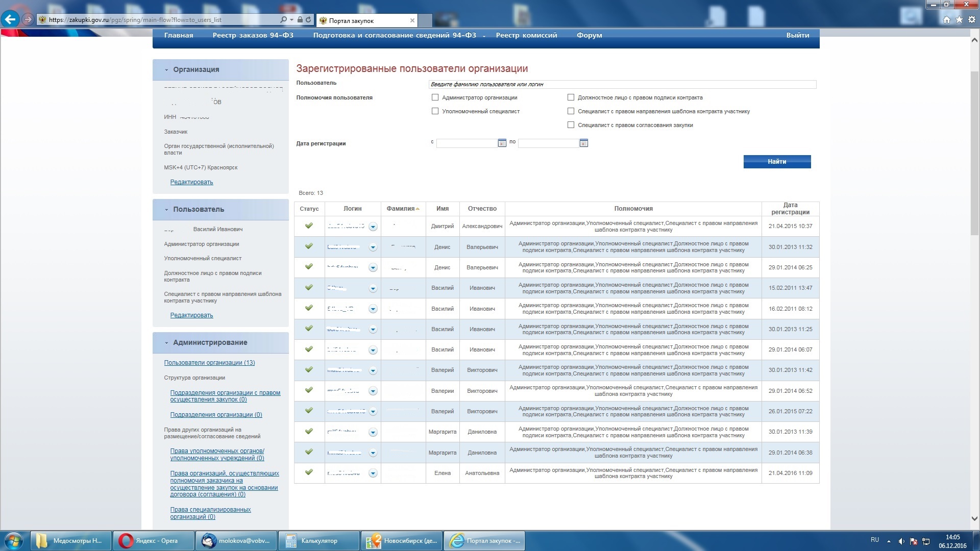The height and width of the screenshot is (551, 980).
Task: Click the favorites star icon
Action: (959, 20)
